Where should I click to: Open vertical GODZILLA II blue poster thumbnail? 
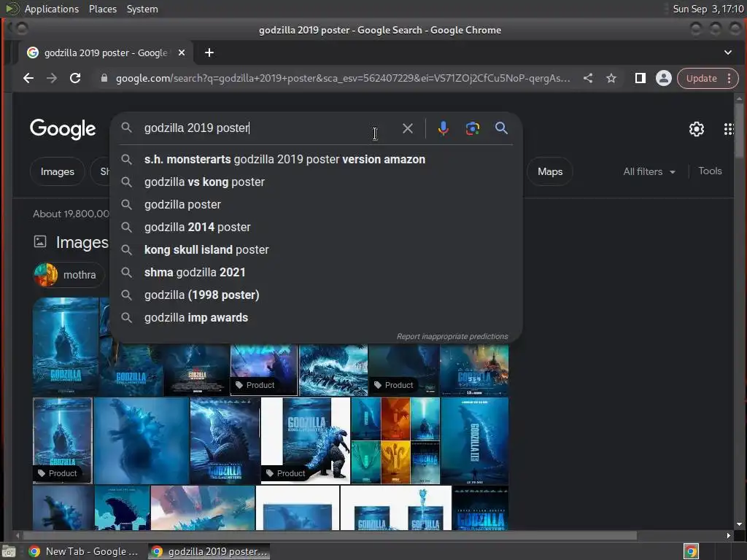(x=474, y=440)
